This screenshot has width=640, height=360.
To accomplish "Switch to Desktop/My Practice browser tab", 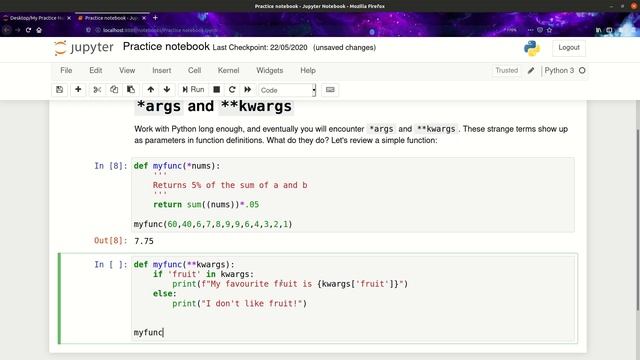I will tap(36, 18).
